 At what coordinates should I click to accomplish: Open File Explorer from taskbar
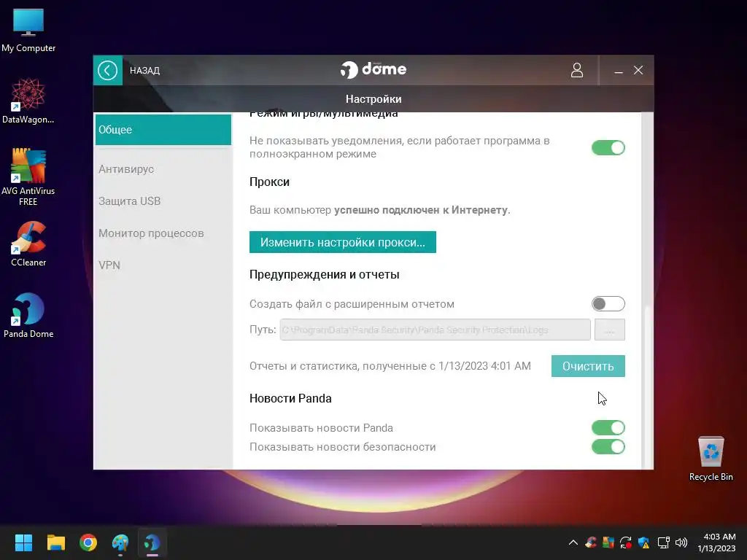click(55, 542)
